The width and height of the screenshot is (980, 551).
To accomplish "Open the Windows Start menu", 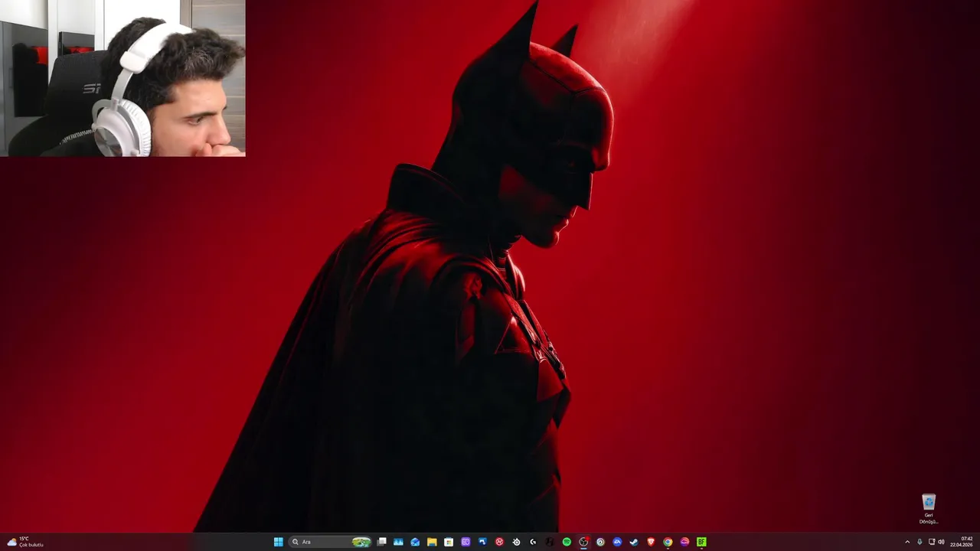I will click(278, 542).
